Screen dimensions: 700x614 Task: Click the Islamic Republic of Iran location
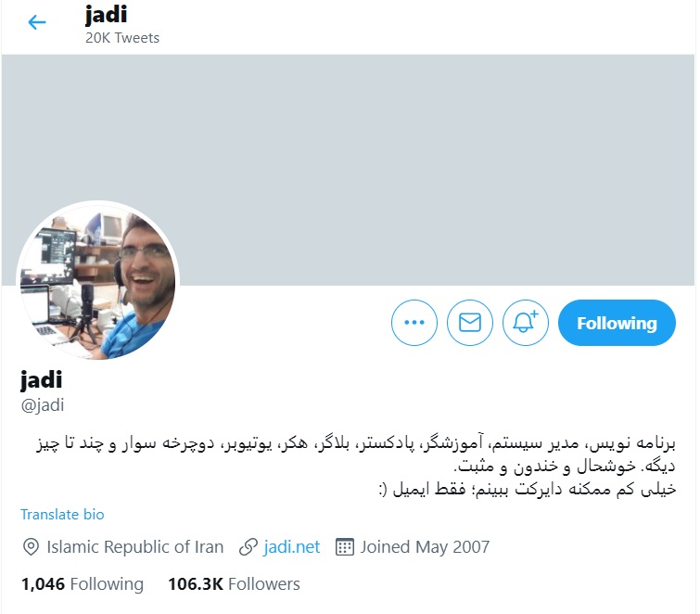134,547
